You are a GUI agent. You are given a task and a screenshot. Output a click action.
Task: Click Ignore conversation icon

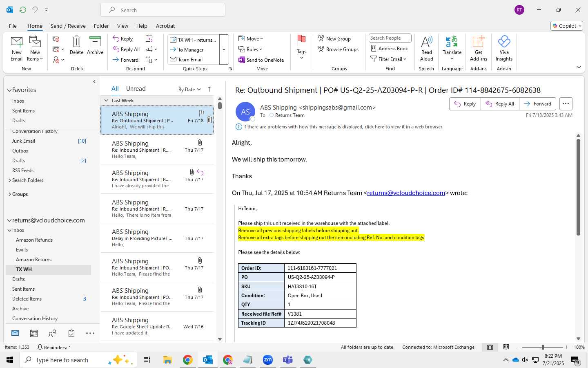56,39
